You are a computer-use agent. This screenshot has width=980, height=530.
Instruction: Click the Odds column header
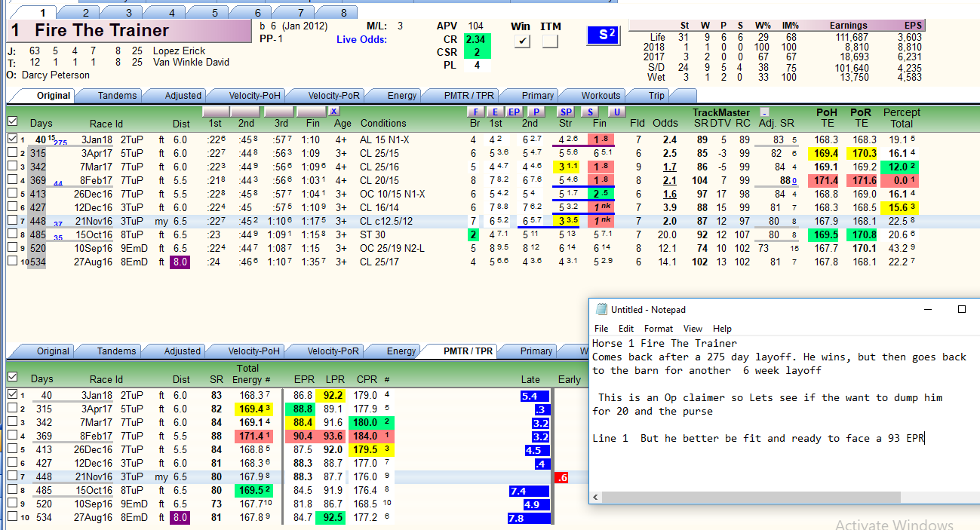pos(665,124)
